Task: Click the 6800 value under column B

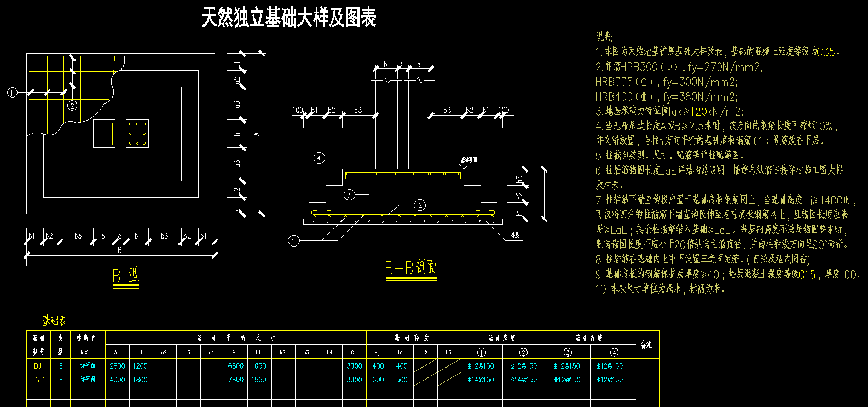Action: [x=236, y=366]
